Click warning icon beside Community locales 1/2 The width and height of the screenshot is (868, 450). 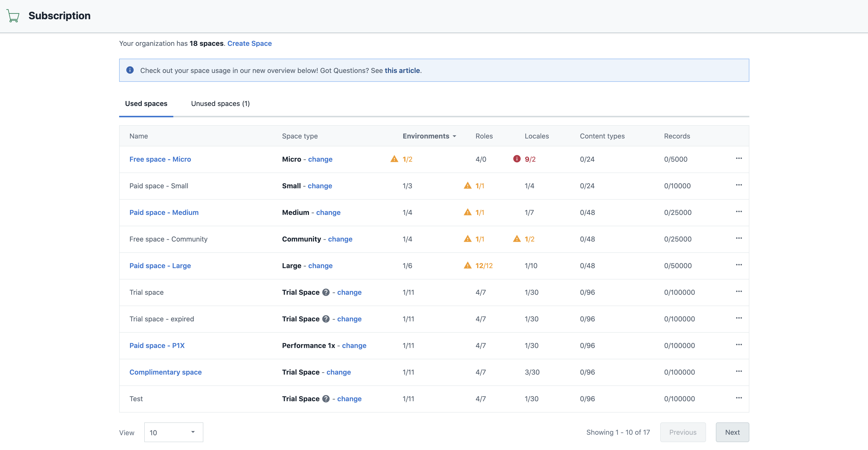click(516, 239)
